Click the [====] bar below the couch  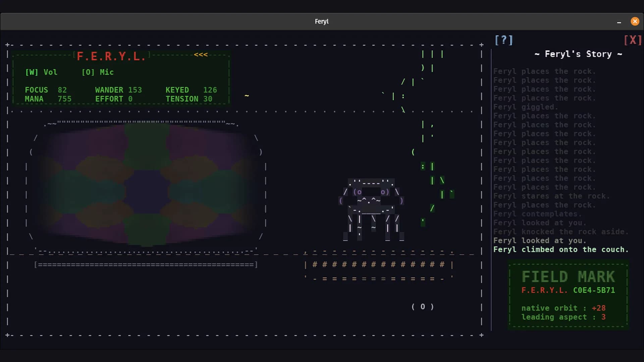coord(146,265)
